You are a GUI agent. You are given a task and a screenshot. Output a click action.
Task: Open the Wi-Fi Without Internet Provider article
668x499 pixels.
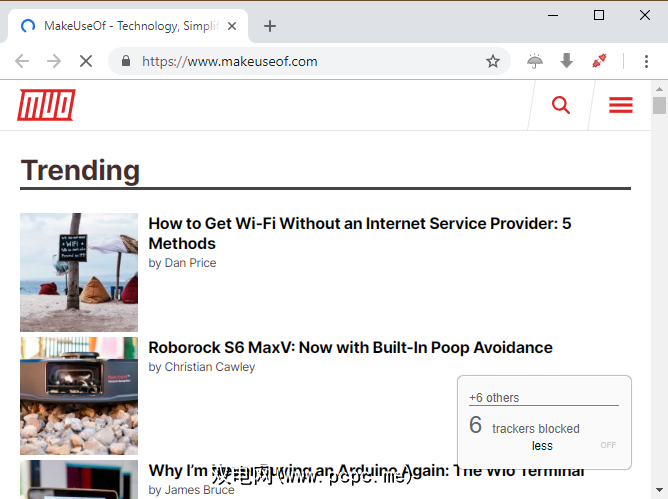pyautogui.click(x=360, y=233)
